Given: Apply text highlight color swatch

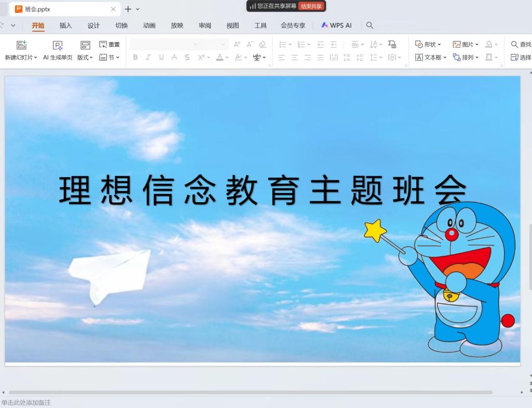Looking at the screenshot, I should click(238, 57).
